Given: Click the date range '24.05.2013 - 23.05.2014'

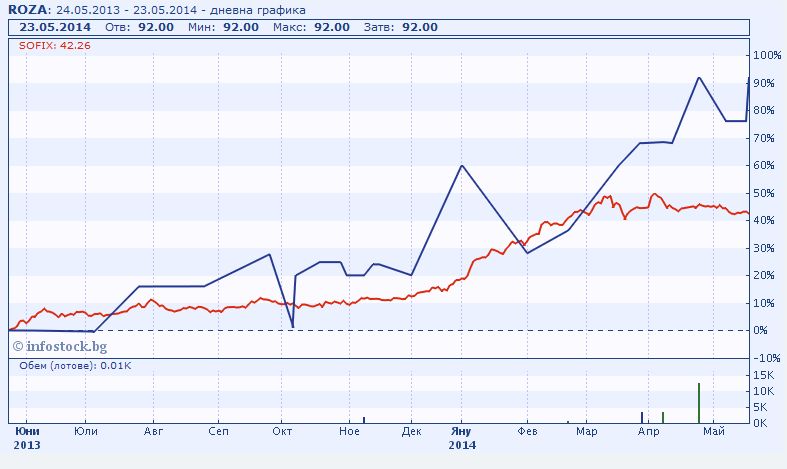Looking at the screenshot, I should tap(126, 10).
